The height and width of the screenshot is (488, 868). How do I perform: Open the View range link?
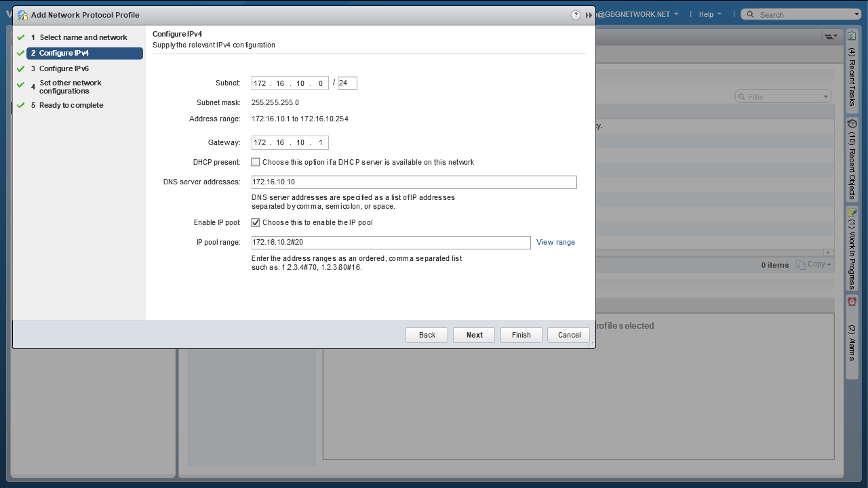click(x=555, y=242)
